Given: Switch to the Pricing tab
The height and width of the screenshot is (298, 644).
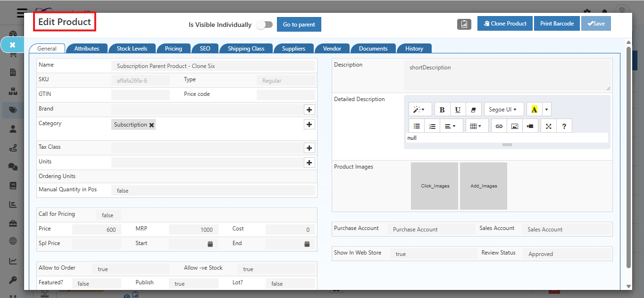Looking at the screenshot, I should pos(173,48).
